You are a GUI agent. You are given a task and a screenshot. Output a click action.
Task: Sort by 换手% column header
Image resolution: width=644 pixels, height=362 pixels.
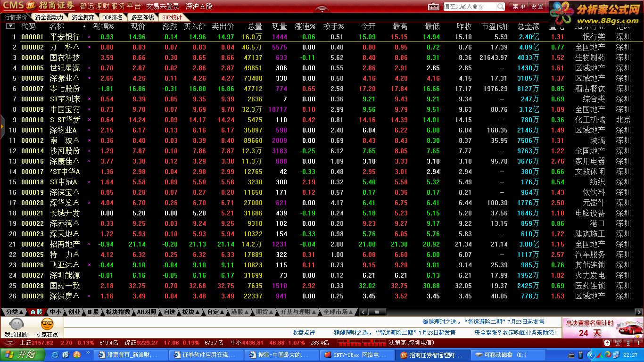coord(334,26)
